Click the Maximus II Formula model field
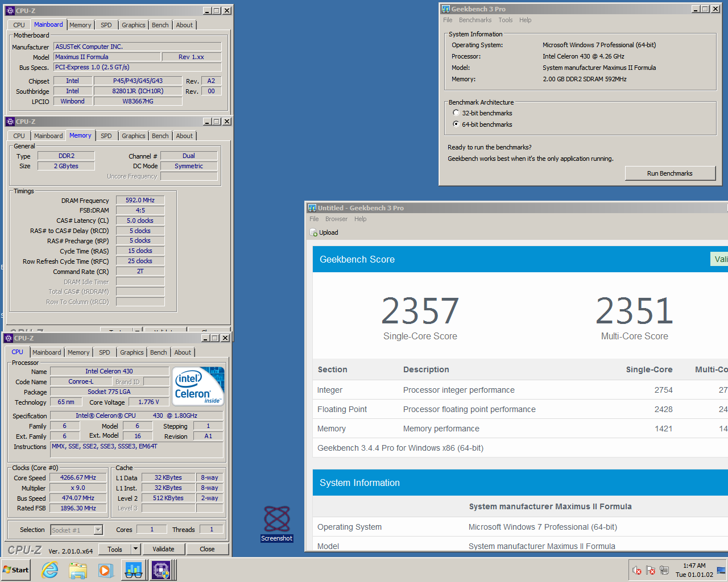 (x=107, y=57)
